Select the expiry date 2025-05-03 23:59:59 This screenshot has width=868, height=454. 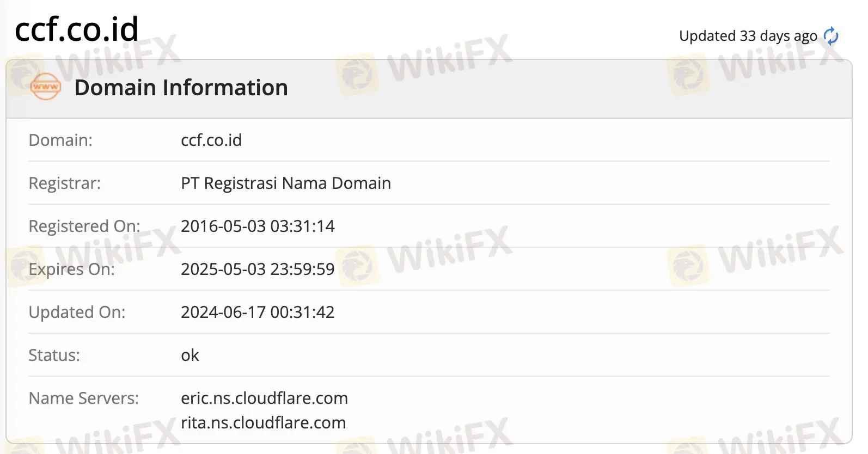coord(258,269)
